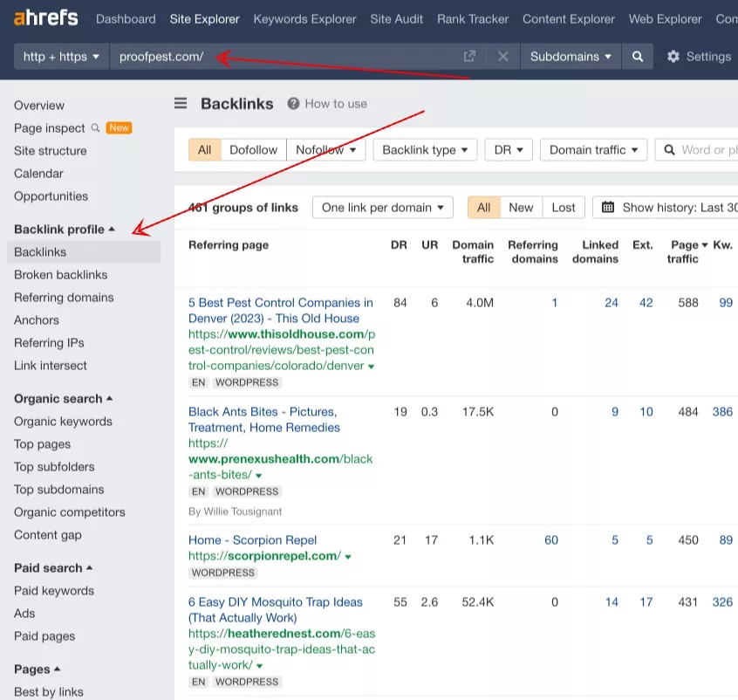The width and height of the screenshot is (738, 700).
Task: Clear the URL field with X icon
Action: coord(503,57)
